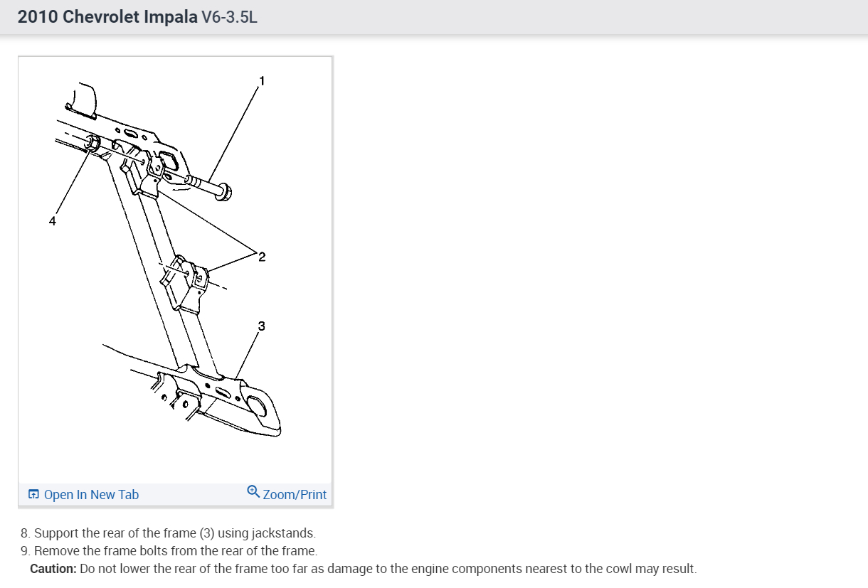Image resolution: width=868 pixels, height=588 pixels.
Task: Click the nut pointed to by callout 4
Action: (92, 143)
